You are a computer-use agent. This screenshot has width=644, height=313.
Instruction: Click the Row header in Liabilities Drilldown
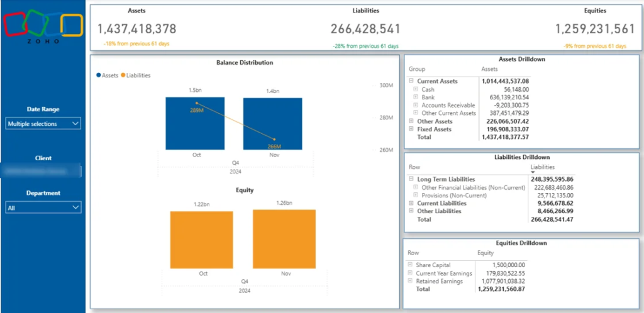414,167
